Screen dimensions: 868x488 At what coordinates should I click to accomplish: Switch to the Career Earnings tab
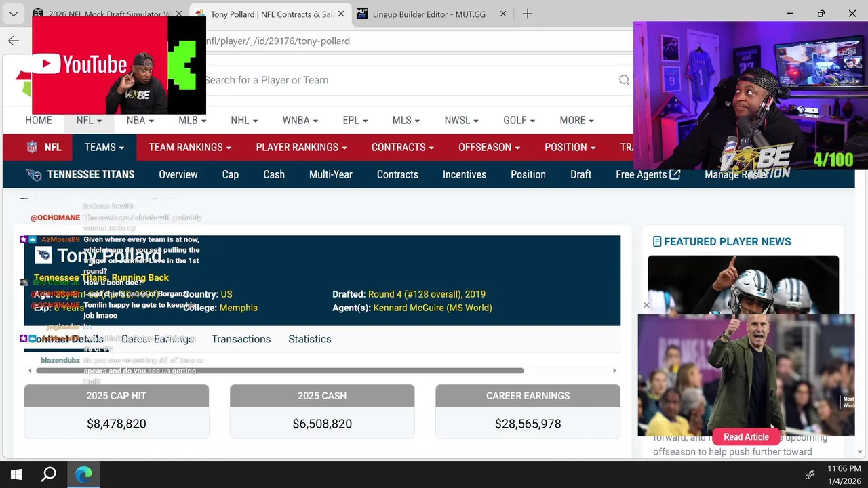tap(157, 339)
